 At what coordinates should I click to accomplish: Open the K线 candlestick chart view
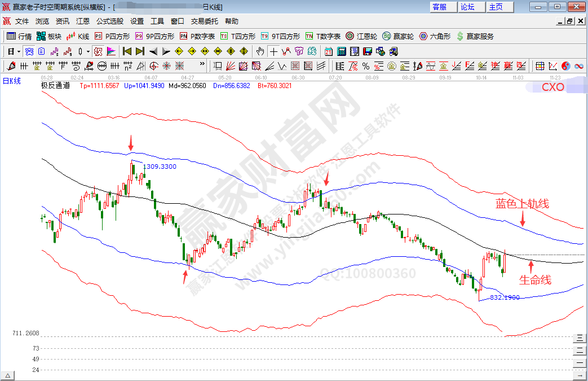(x=78, y=36)
